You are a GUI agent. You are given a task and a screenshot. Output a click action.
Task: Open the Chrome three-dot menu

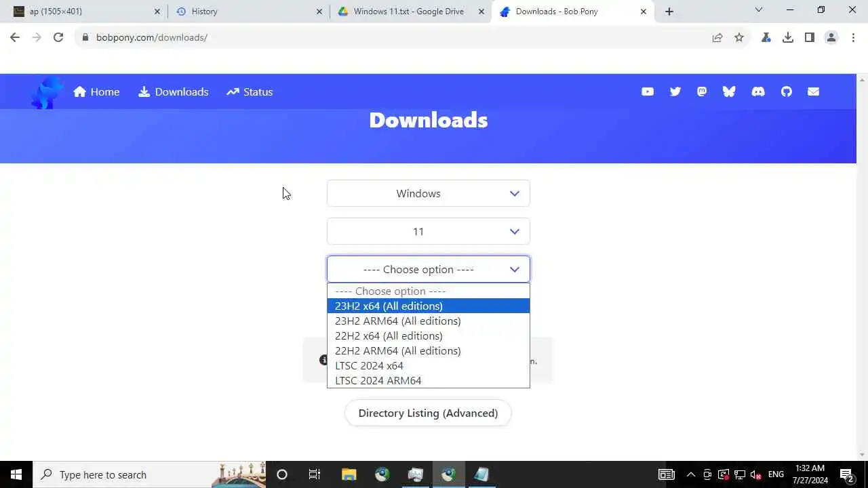coord(853,37)
